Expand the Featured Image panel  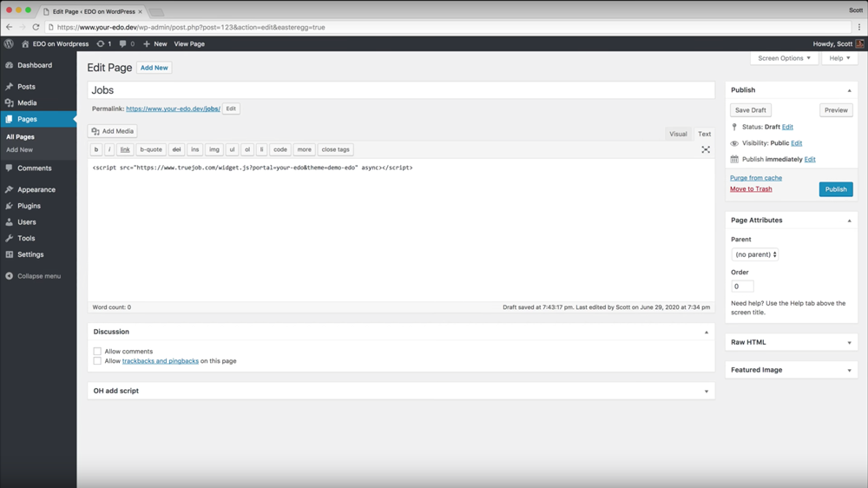(849, 370)
